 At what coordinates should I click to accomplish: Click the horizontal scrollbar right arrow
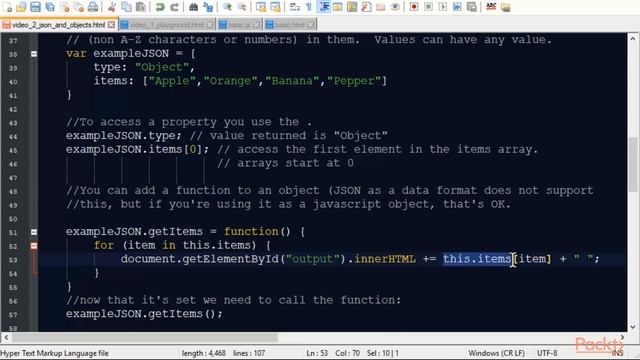[622, 338]
